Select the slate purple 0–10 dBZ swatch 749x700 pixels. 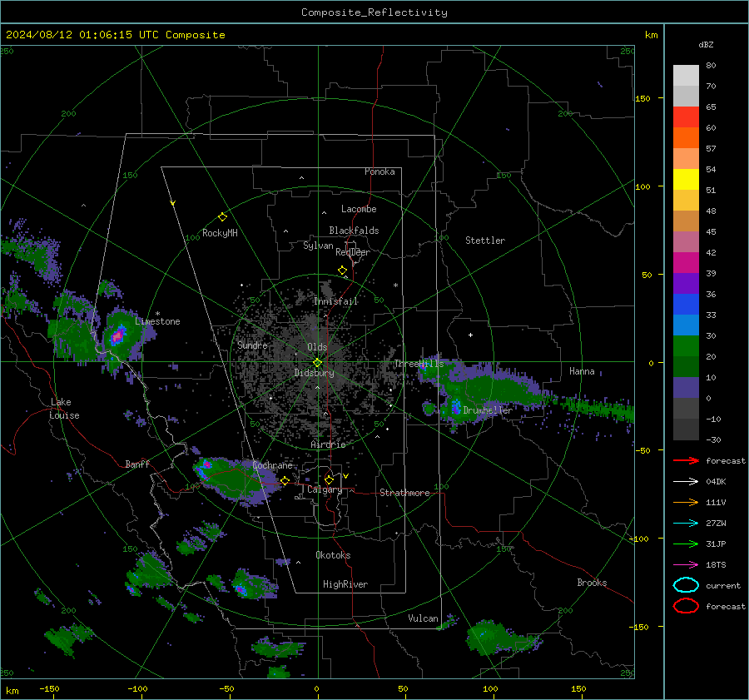point(686,388)
